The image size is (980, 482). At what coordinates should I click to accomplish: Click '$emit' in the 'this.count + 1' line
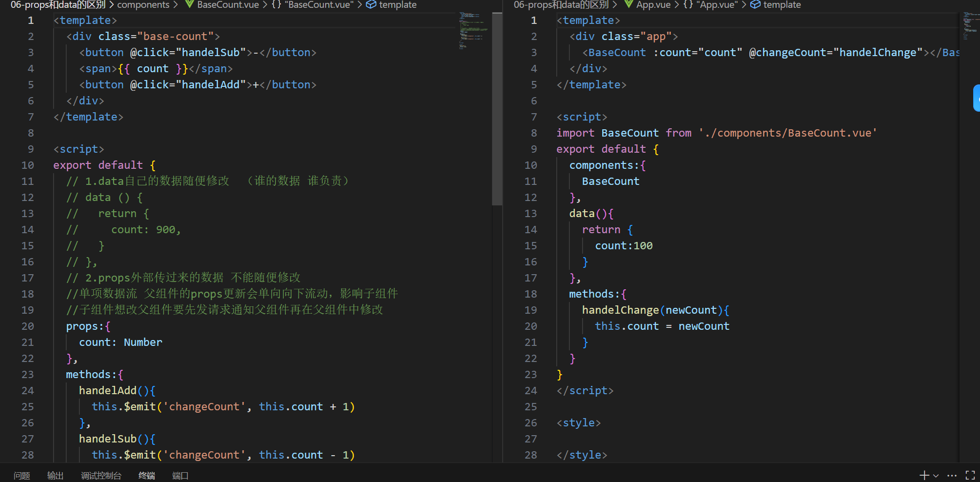[140, 407]
